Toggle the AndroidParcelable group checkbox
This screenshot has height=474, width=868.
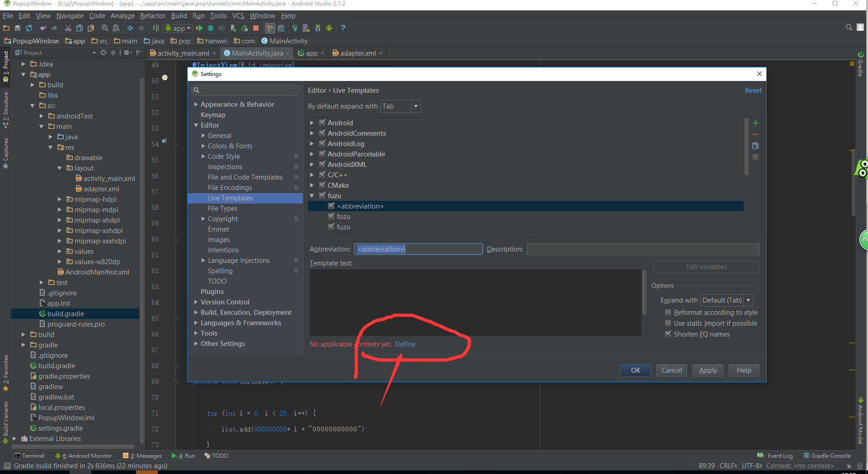pyautogui.click(x=322, y=154)
